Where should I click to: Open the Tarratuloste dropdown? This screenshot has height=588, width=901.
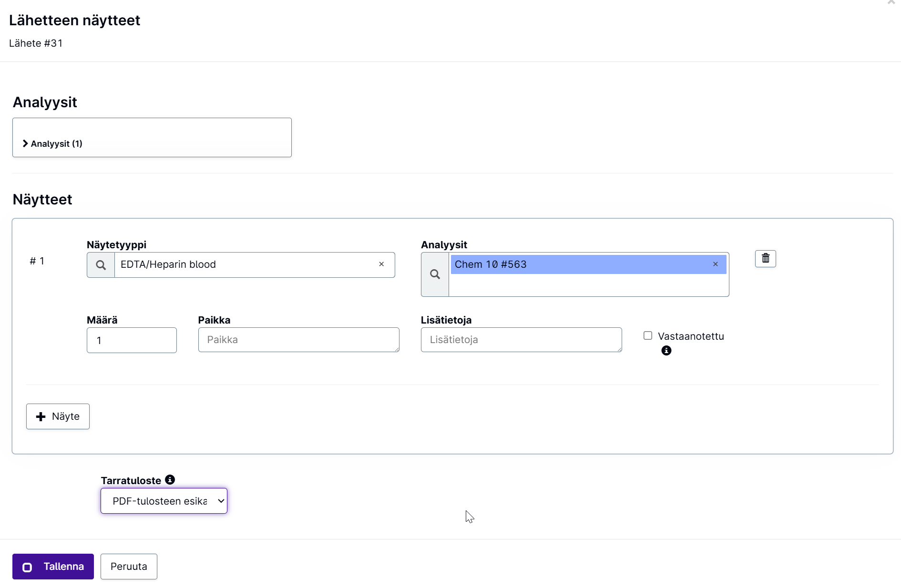(x=164, y=501)
